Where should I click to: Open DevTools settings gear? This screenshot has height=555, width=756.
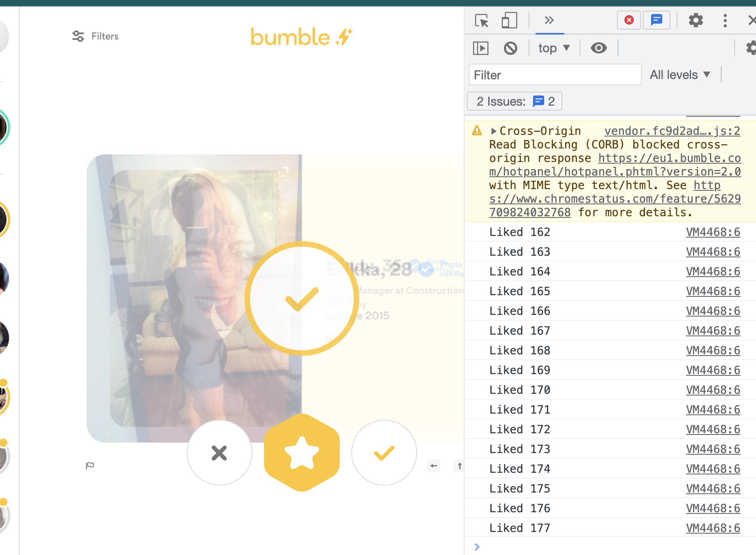[696, 20]
